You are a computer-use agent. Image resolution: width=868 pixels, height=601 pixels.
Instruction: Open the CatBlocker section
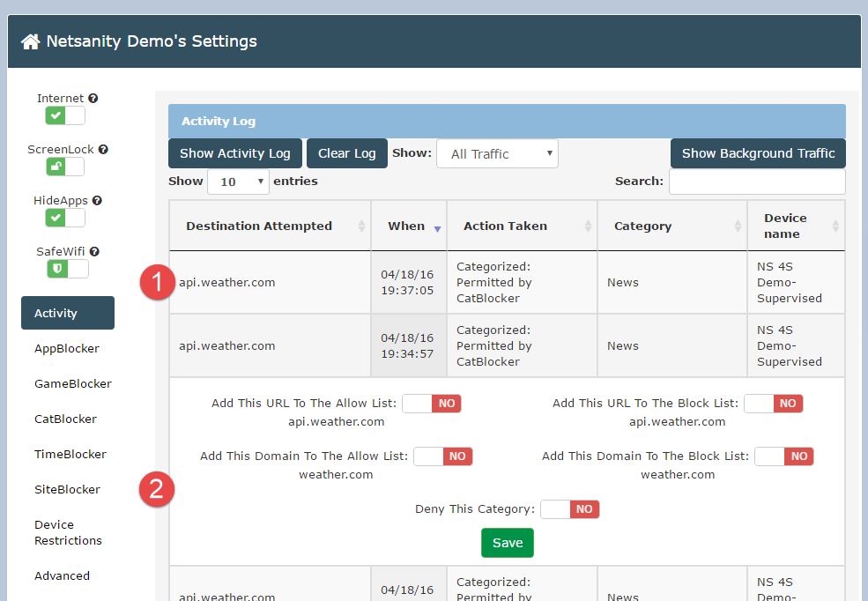click(65, 419)
